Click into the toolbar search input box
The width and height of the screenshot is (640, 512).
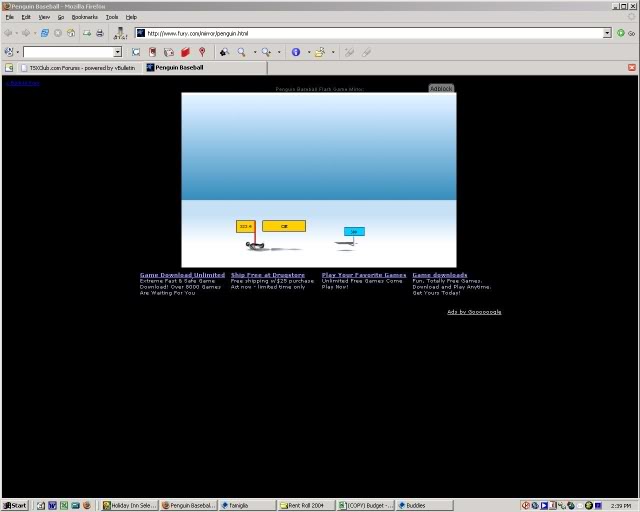click(x=68, y=52)
